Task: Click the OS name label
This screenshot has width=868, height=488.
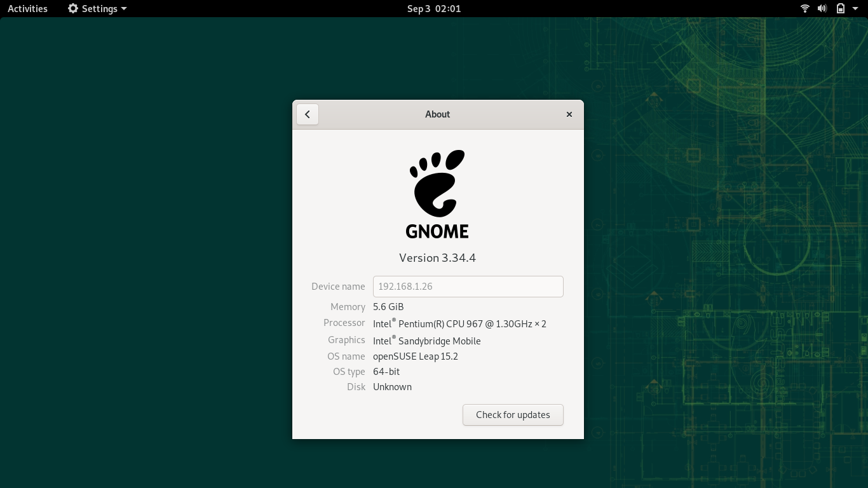Action: click(x=346, y=356)
